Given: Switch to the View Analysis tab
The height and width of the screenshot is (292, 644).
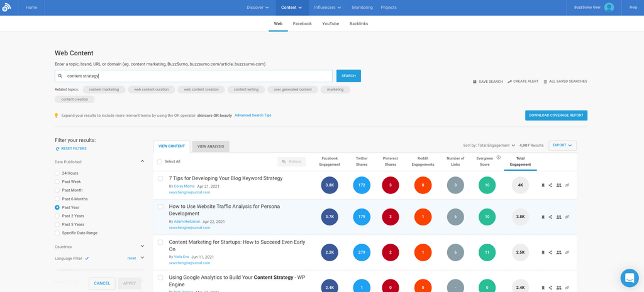Looking at the screenshot, I should click(211, 146).
